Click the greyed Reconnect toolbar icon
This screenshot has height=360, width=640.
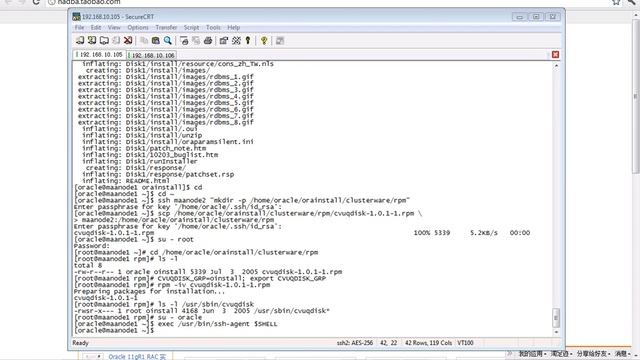coord(116,40)
